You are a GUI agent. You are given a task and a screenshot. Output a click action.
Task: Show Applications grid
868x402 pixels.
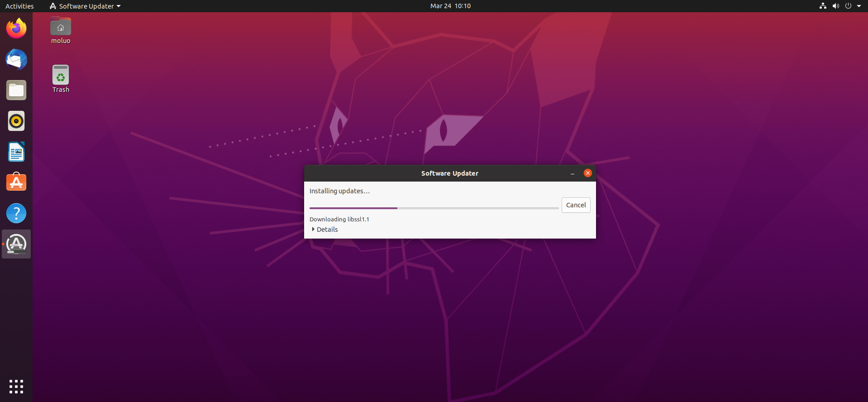[16, 386]
